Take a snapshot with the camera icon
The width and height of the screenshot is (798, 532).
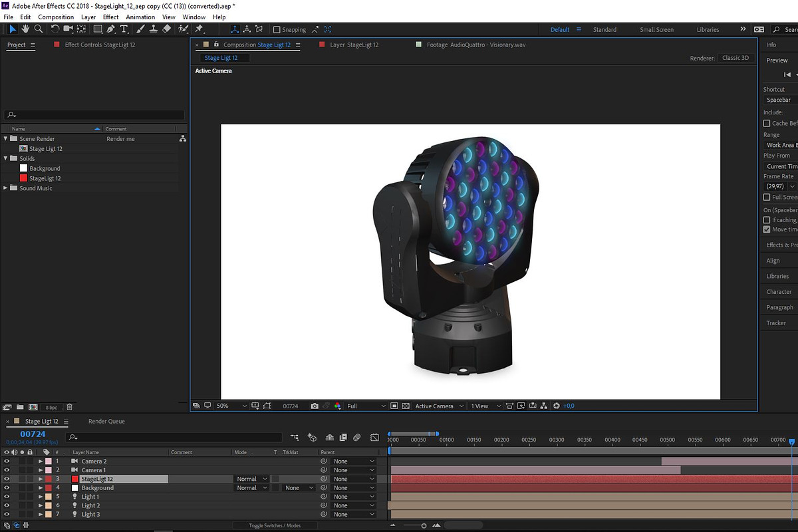tap(315, 406)
